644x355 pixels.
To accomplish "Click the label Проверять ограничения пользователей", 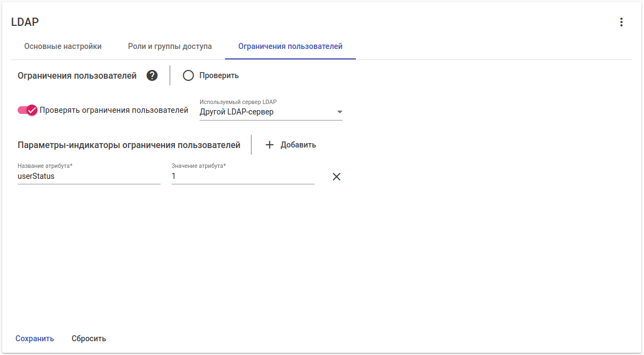I will [x=114, y=110].
